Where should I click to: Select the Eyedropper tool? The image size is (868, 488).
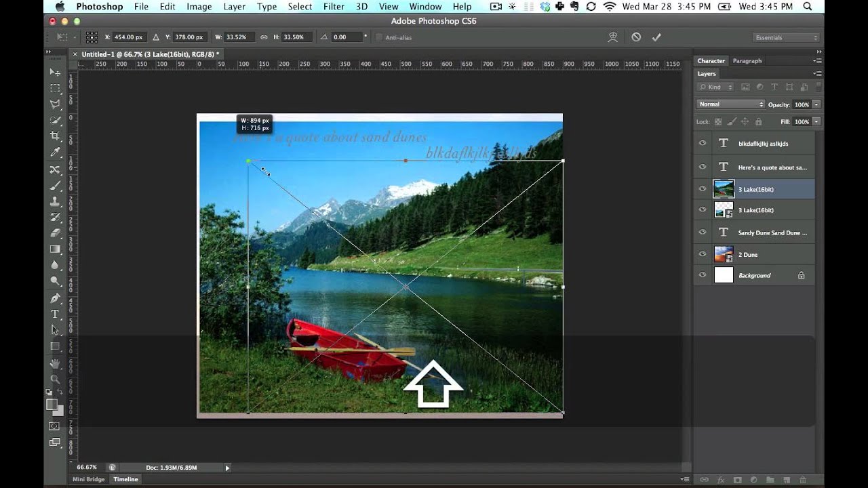(55, 152)
